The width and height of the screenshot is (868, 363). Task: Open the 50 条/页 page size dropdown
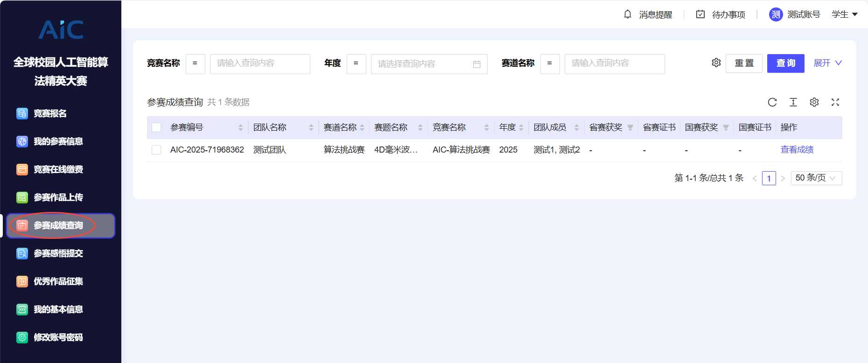pyautogui.click(x=816, y=178)
